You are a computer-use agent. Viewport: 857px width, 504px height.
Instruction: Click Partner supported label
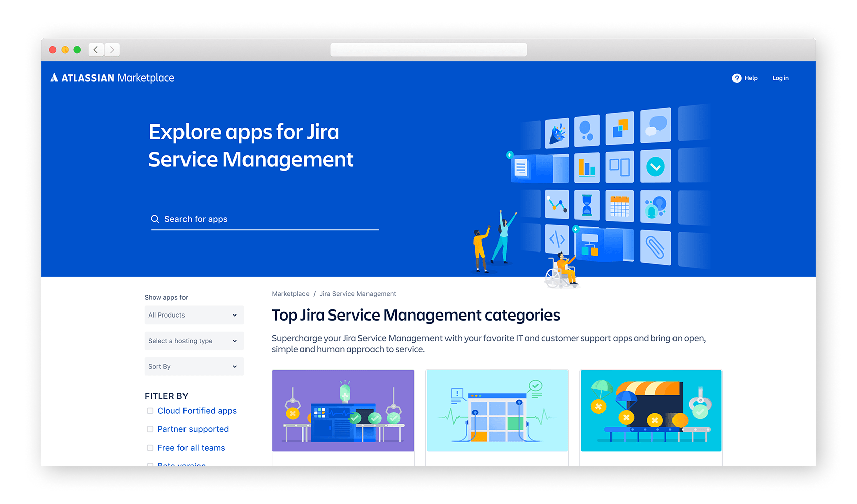(193, 429)
